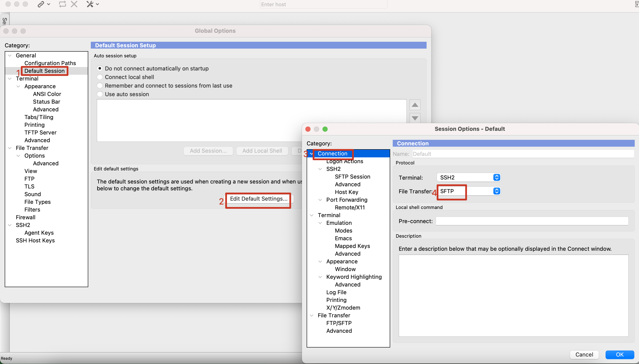The image size is (639, 364).
Task: Open Terminal protocol dropdown stepper
Action: (x=497, y=177)
